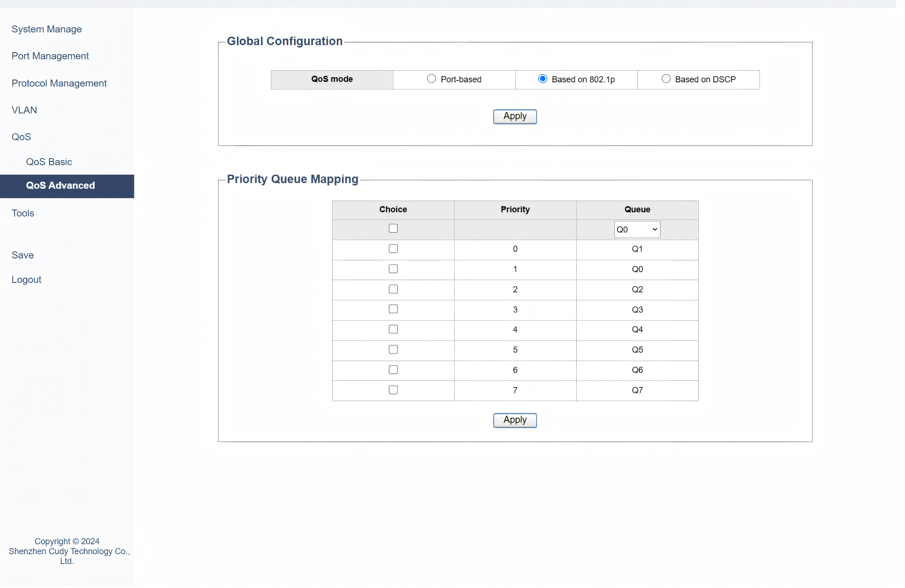Apply the Priority Queue Mapping
The image size is (905, 588).
tap(515, 420)
